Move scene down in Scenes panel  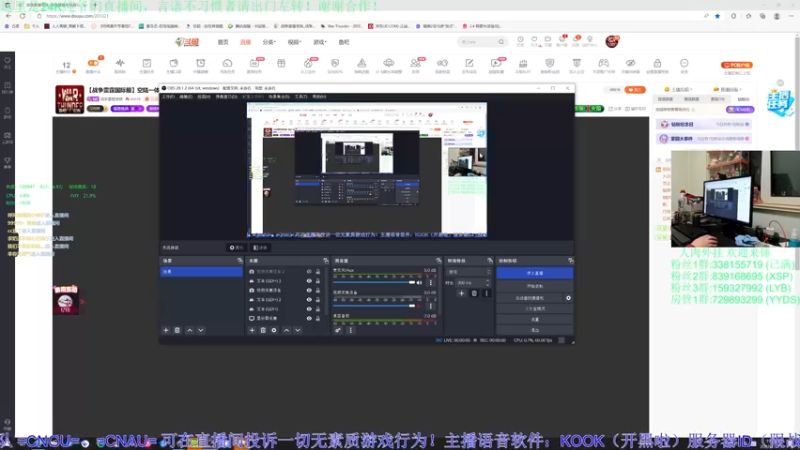pyautogui.click(x=200, y=330)
